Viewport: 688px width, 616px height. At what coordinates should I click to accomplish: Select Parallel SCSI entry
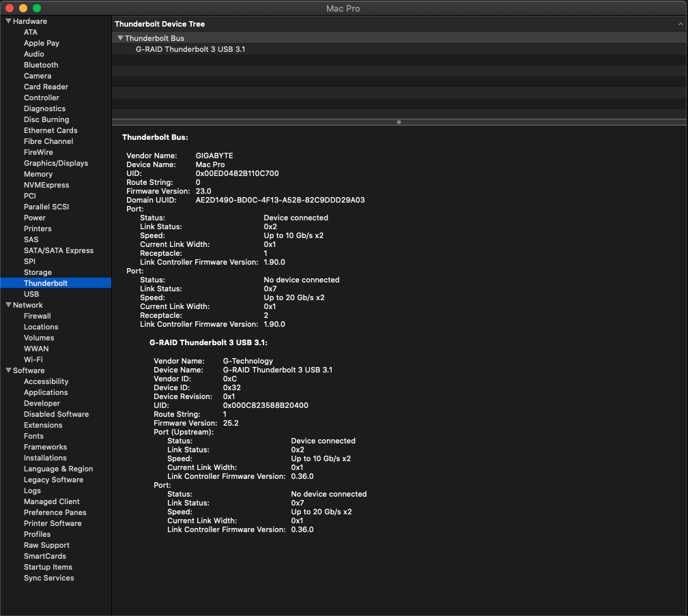(x=46, y=207)
